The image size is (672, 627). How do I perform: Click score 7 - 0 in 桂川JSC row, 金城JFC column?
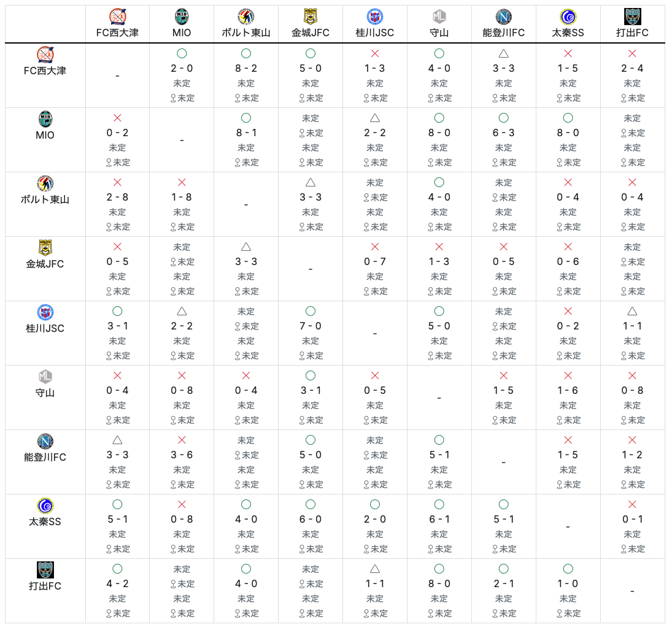point(311,326)
